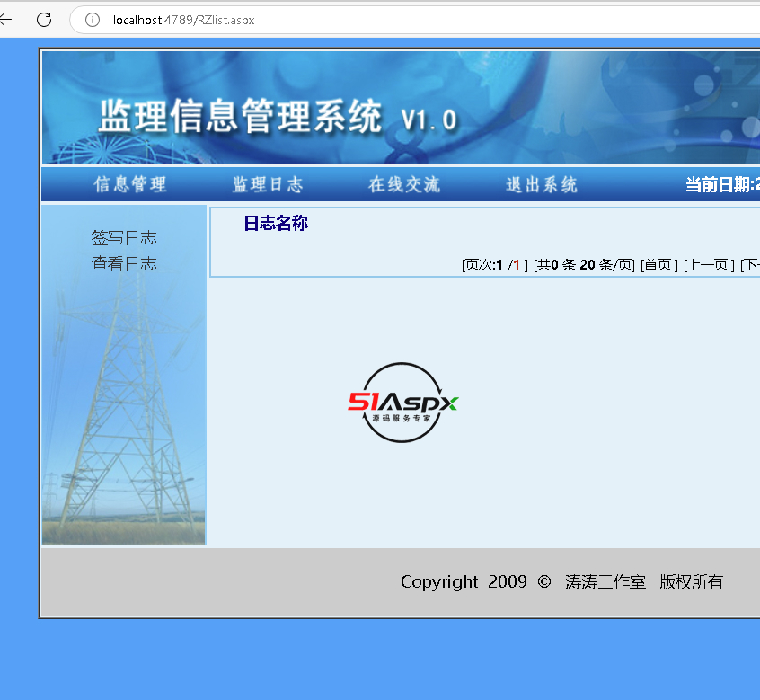Go to previous page via 上一页
This screenshot has width=760, height=700.
[x=709, y=265]
